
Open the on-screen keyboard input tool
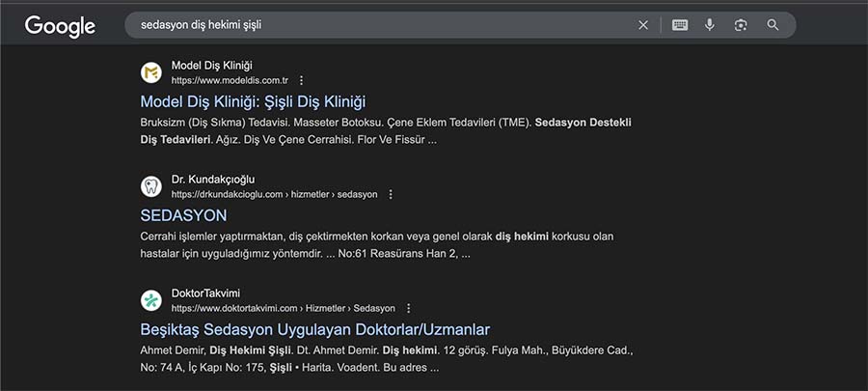click(x=680, y=25)
